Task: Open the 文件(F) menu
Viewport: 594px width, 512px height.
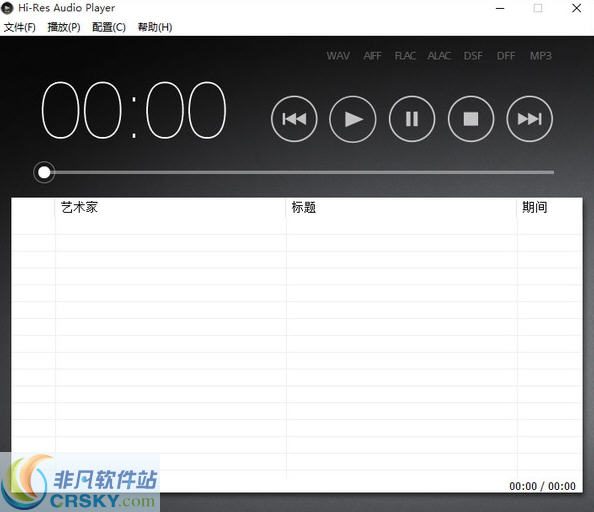Action: (x=20, y=27)
